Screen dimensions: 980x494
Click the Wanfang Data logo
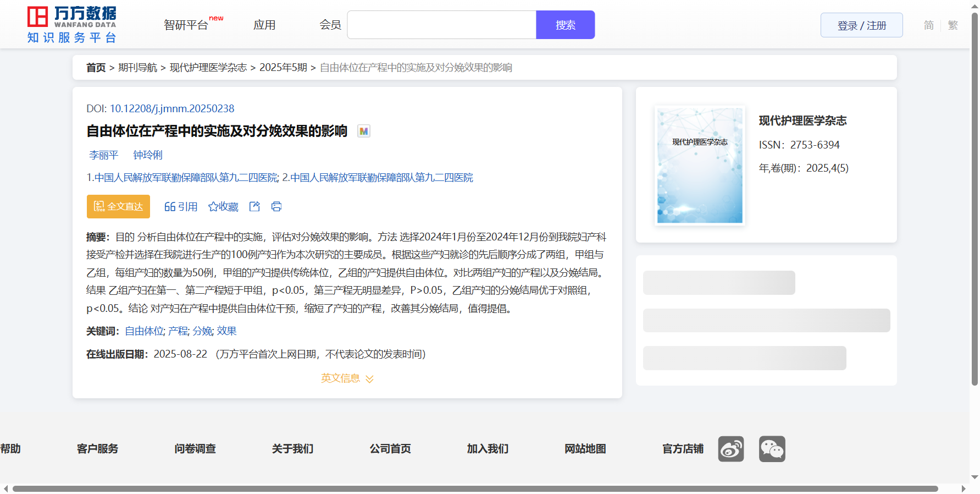click(x=72, y=24)
